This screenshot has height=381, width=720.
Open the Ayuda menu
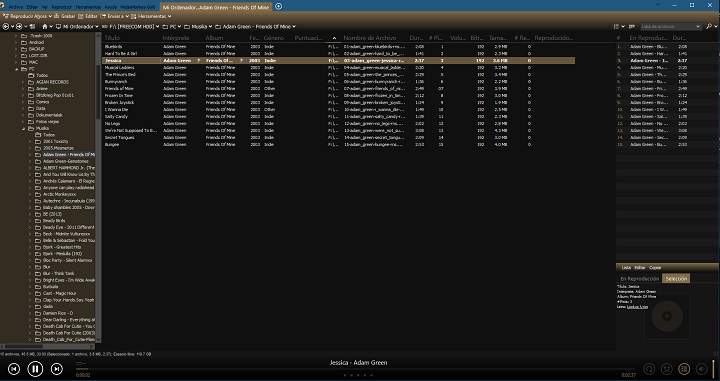coord(110,7)
